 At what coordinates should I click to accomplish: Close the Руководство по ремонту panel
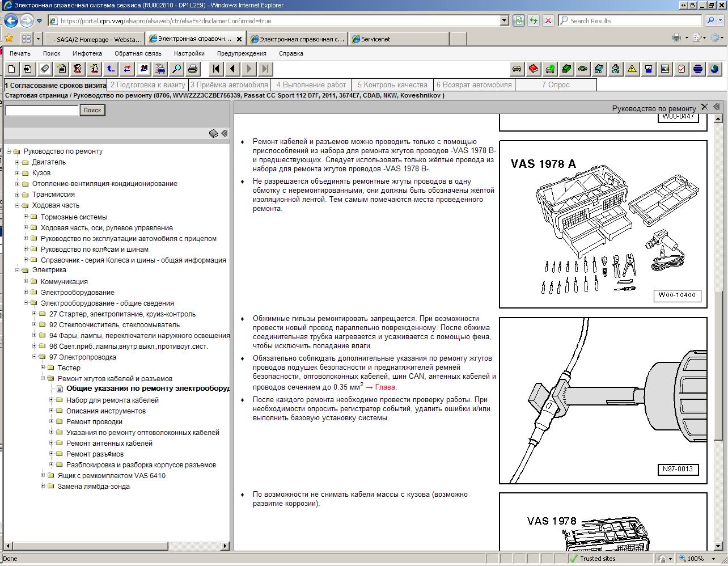pos(705,107)
